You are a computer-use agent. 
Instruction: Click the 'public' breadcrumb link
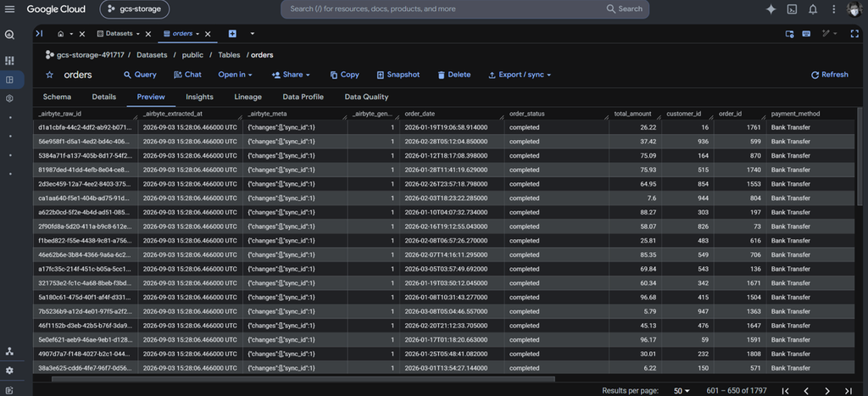192,55
